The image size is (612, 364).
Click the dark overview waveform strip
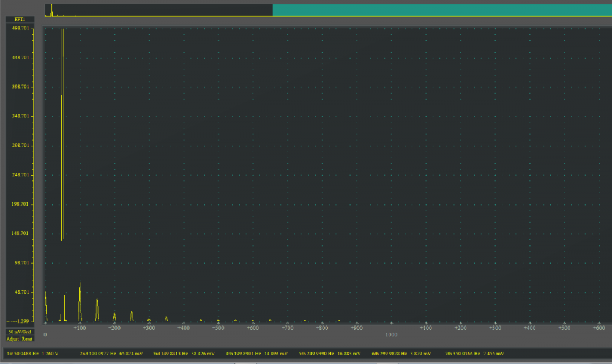pos(159,10)
